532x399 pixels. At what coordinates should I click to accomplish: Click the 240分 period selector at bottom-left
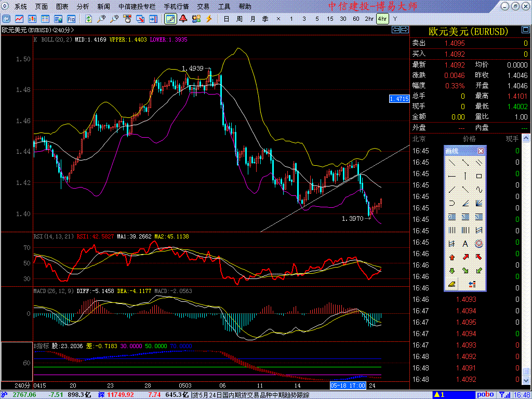point(22,385)
